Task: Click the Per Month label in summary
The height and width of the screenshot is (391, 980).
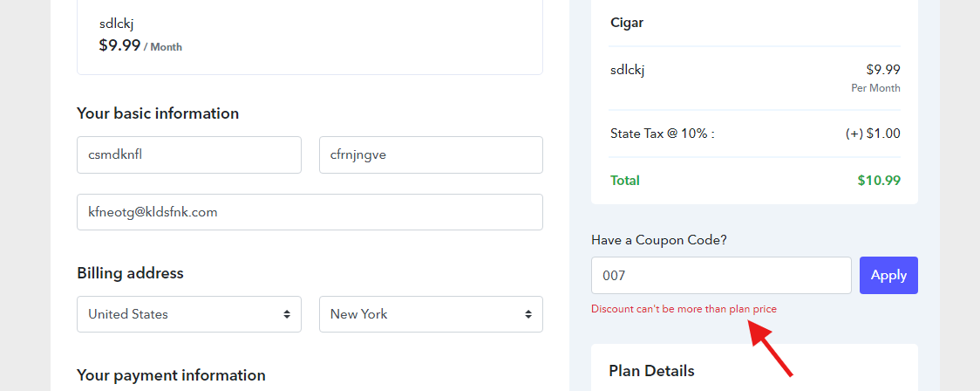Action: pyautogui.click(x=875, y=88)
